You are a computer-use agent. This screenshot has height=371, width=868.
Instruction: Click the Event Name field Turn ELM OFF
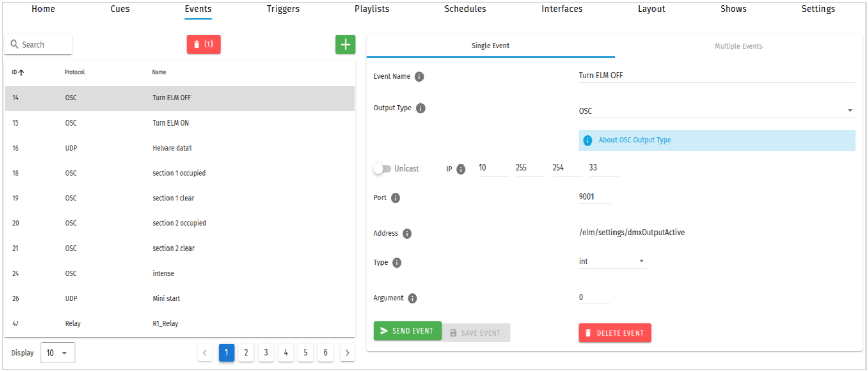click(x=717, y=76)
